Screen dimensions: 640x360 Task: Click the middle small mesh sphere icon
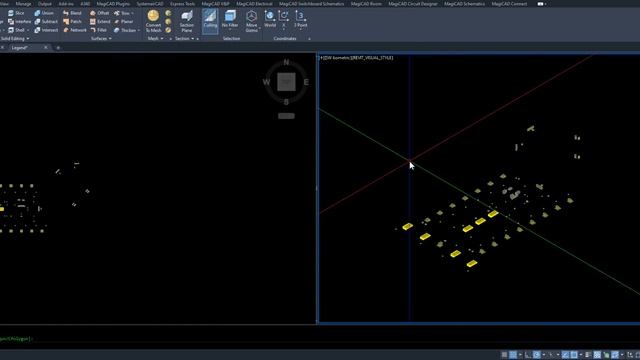pyautogui.click(x=168, y=22)
